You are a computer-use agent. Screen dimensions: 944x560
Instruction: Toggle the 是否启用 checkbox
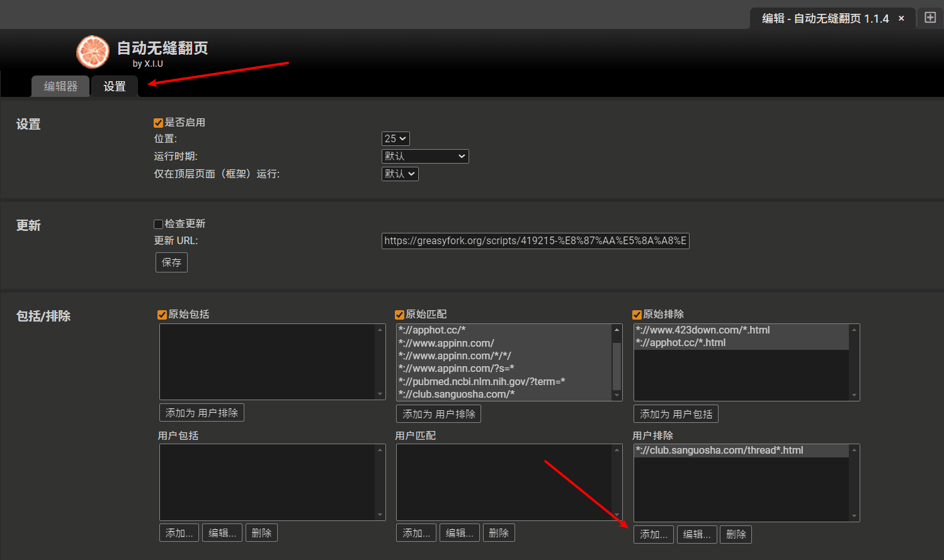coord(159,123)
